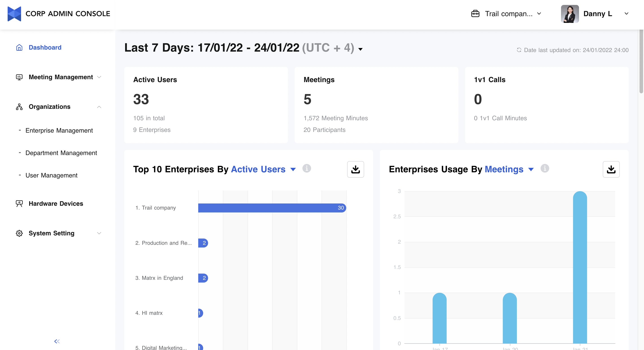
Task: Click the Dashboard home icon
Action: [19, 48]
